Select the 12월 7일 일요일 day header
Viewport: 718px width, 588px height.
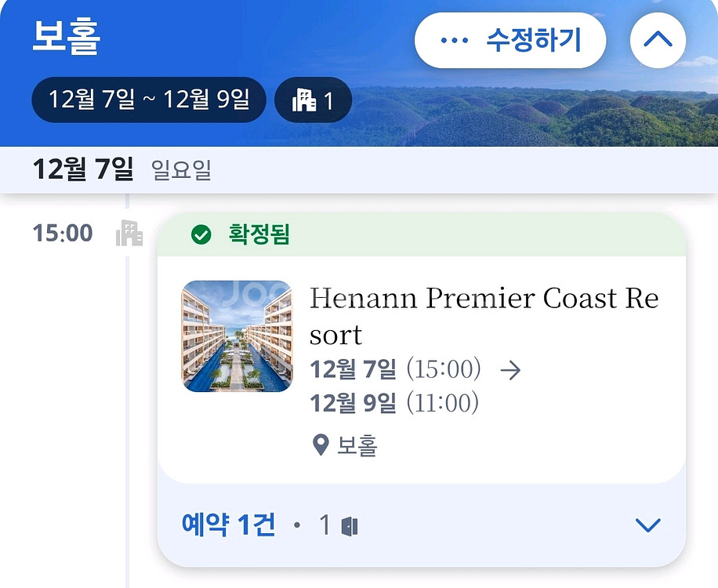click(110, 167)
